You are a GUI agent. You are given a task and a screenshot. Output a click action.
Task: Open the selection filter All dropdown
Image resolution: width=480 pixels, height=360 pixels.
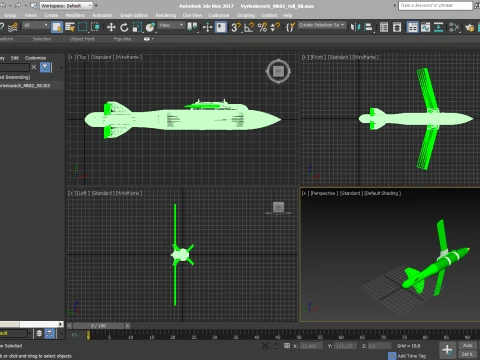(x=36, y=25)
